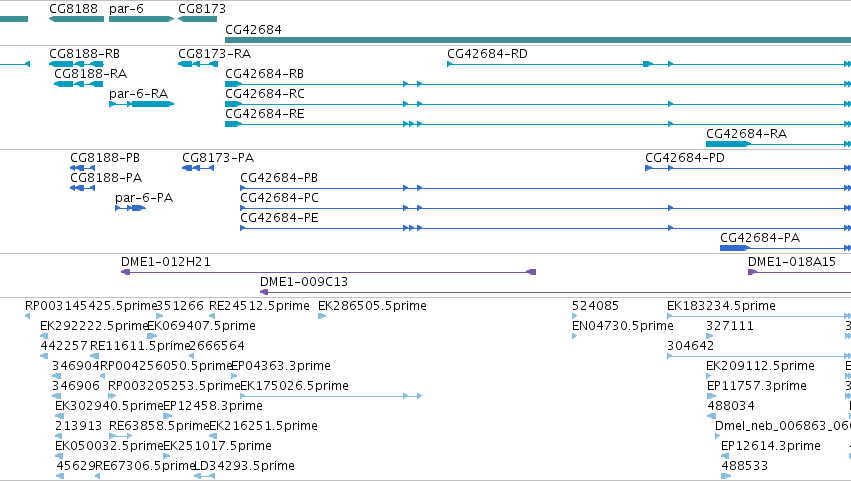Select transcript CG42684-RA label
This screenshot has width=851, height=481.
click(x=746, y=134)
